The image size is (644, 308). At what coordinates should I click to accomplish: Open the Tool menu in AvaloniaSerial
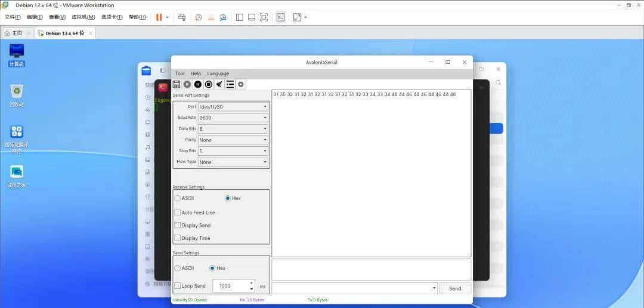(180, 73)
